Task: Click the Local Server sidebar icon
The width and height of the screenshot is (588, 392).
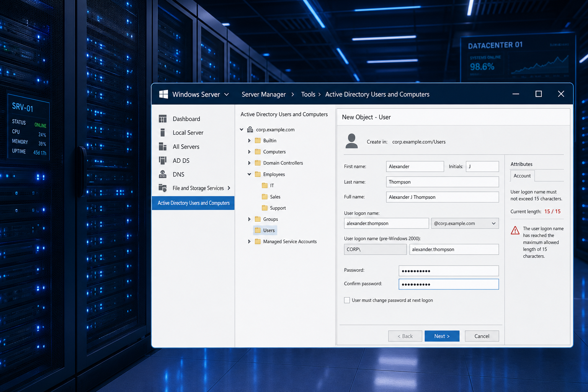Action: [x=163, y=132]
